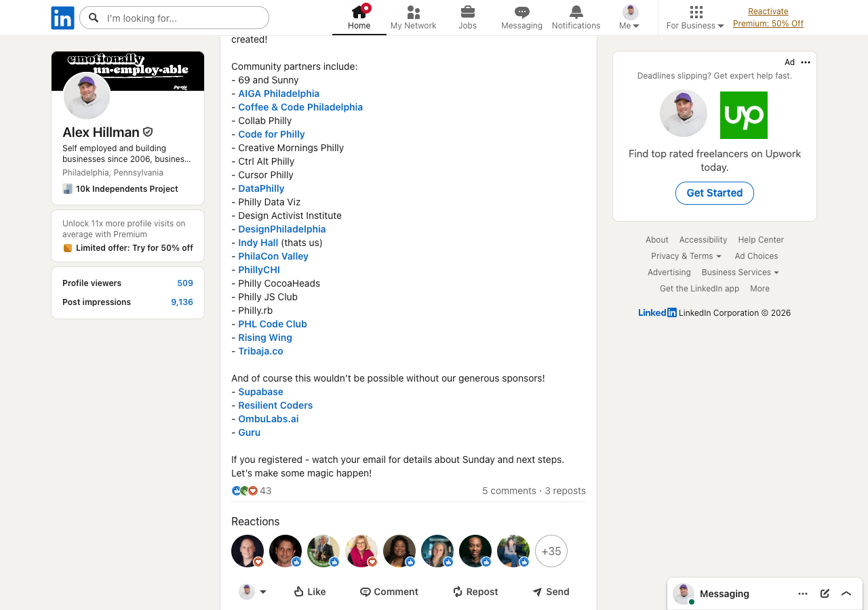Open the PHL Code Club link
Screen dimensions: 868x610
coord(273,324)
